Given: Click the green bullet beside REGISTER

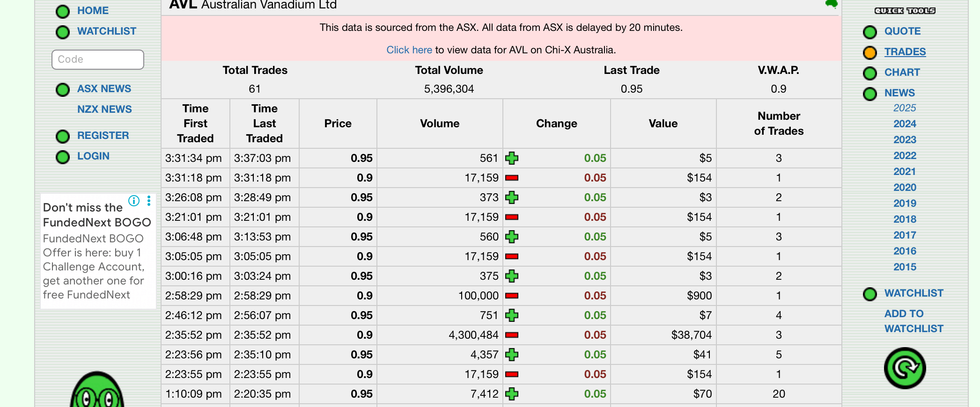Looking at the screenshot, I should 63,137.
